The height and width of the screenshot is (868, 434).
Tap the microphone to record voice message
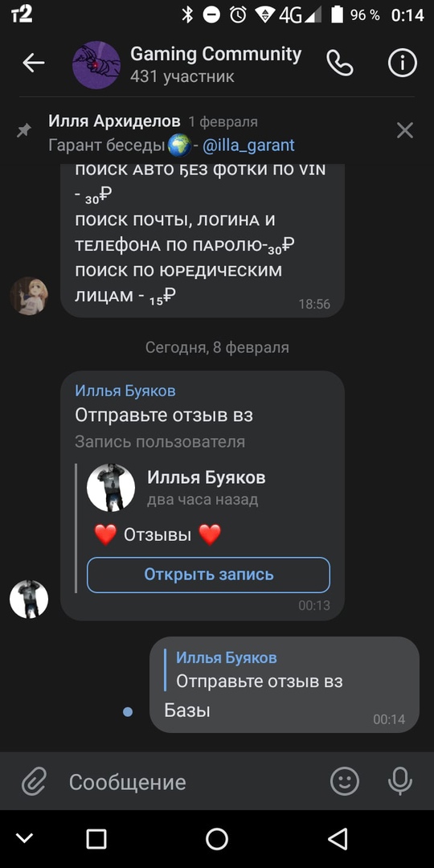(399, 782)
